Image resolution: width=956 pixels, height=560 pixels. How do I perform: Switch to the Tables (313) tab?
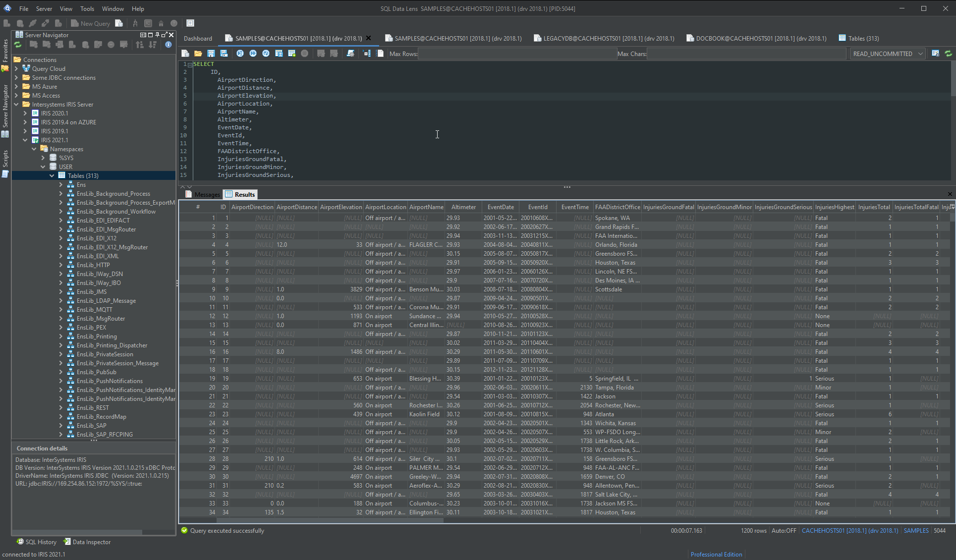(x=858, y=38)
